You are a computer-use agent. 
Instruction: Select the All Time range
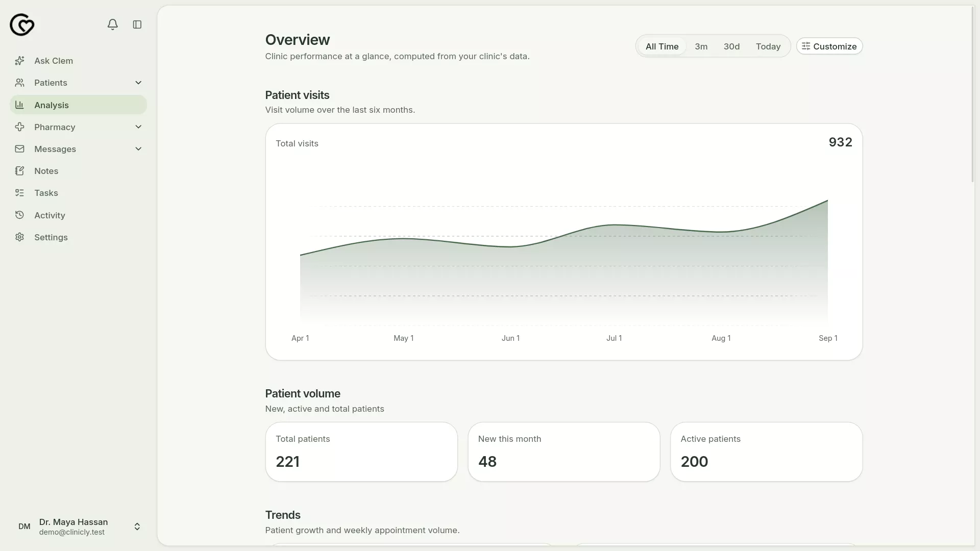point(662,46)
